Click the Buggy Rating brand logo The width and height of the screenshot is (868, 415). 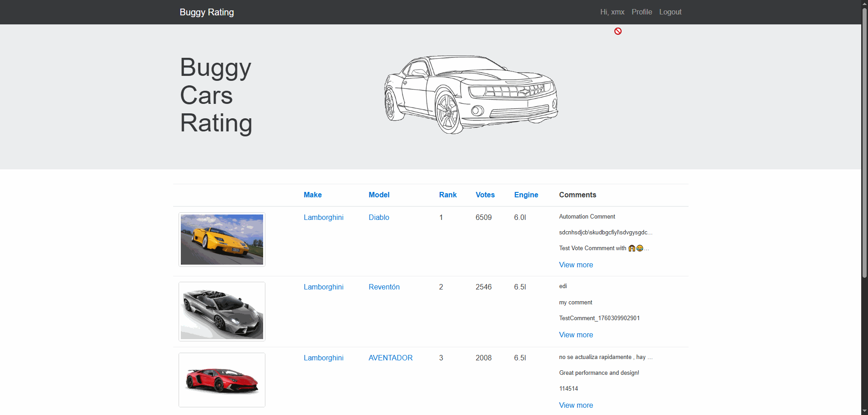(207, 12)
